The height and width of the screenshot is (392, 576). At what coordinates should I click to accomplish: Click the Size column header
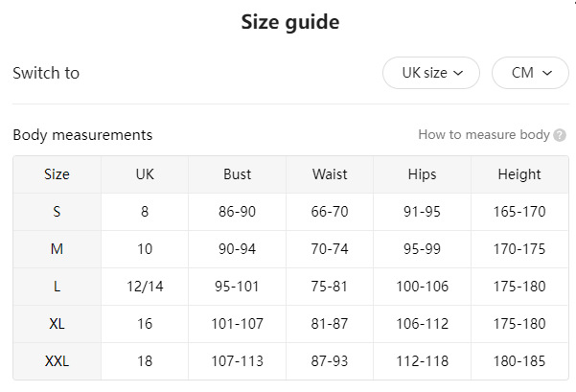point(57,174)
